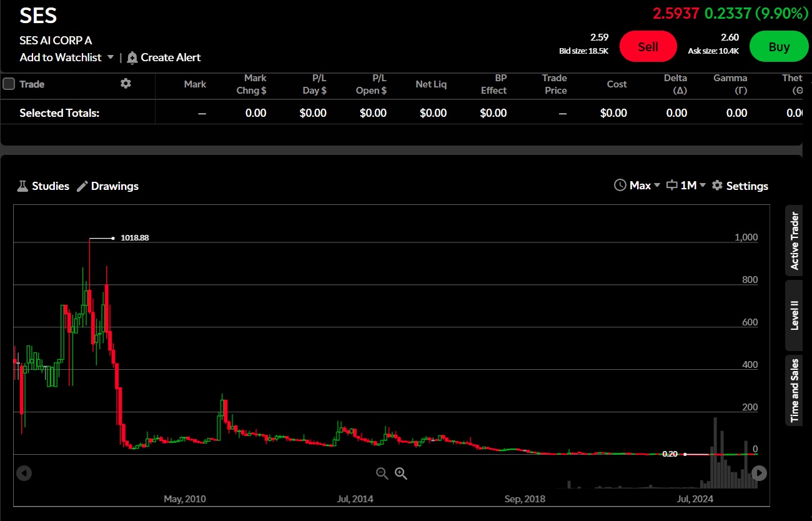
Task: Click the P/L Day $ column header
Action: pyautogui.click(x=315, y=84)
